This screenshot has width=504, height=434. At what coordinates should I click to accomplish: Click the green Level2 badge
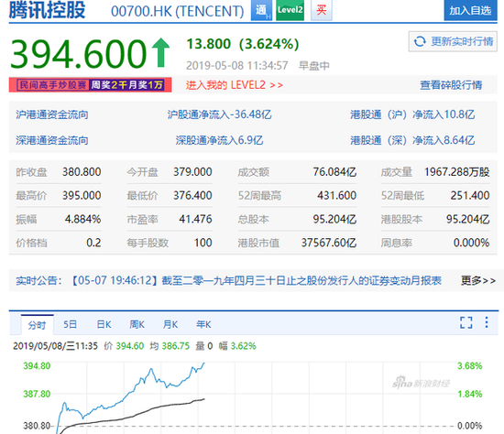tap(290, 10)
